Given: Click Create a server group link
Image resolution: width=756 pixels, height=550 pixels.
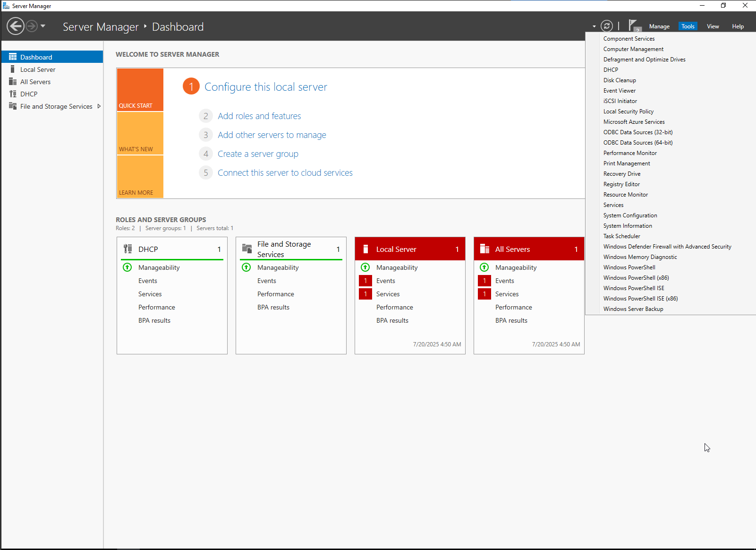Looking at the screenshot, I should (258, 154).
